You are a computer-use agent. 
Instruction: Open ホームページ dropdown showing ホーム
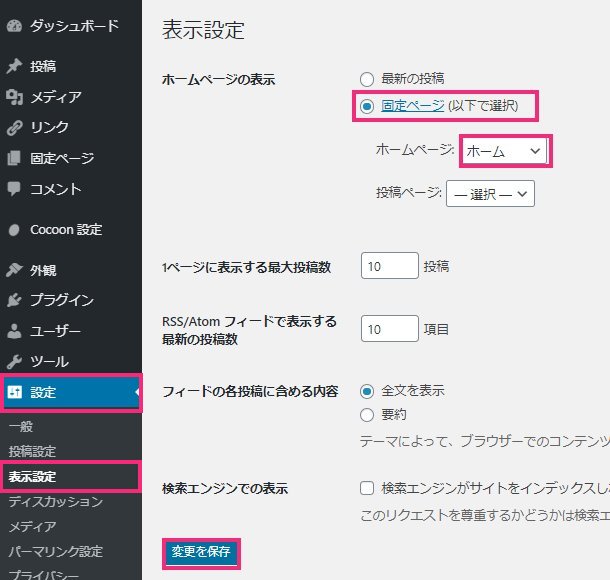point(505,151)
